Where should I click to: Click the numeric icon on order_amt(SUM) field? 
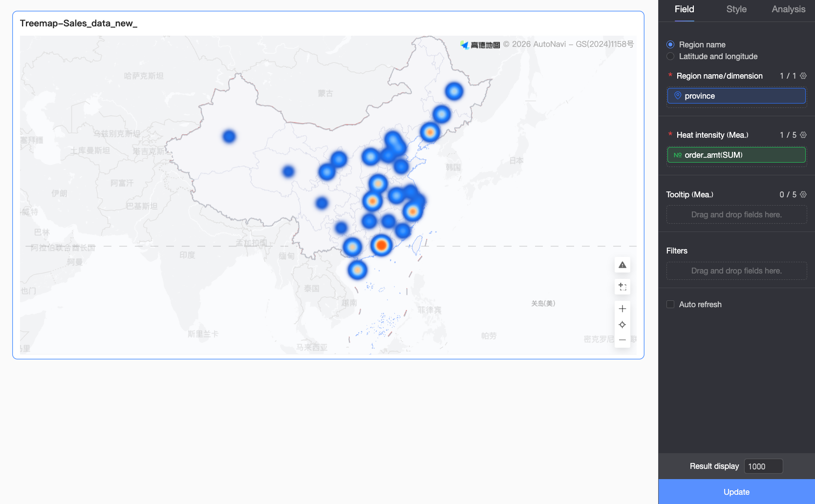point(678,155)
